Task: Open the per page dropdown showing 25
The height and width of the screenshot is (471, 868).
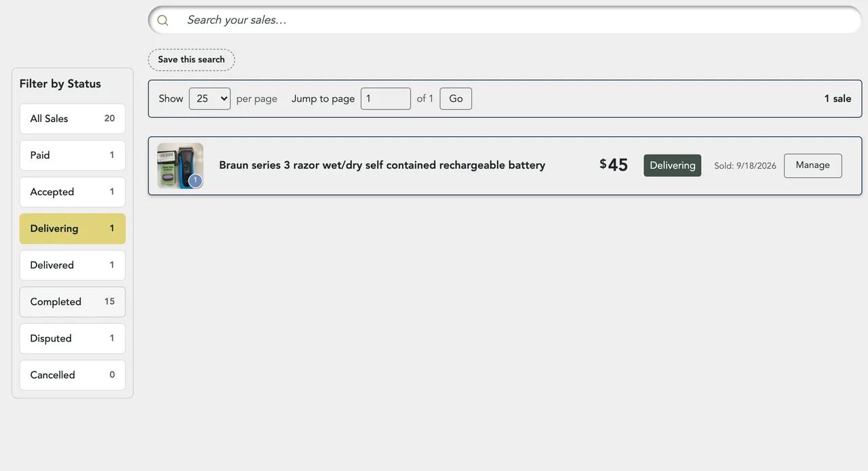Action: point(210,98)
